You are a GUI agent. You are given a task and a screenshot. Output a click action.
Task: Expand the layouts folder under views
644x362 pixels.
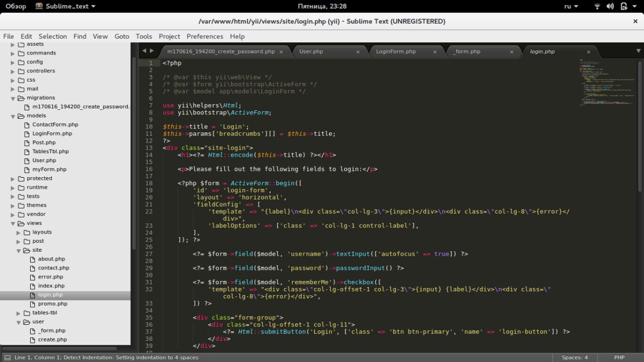click(19, 233)
